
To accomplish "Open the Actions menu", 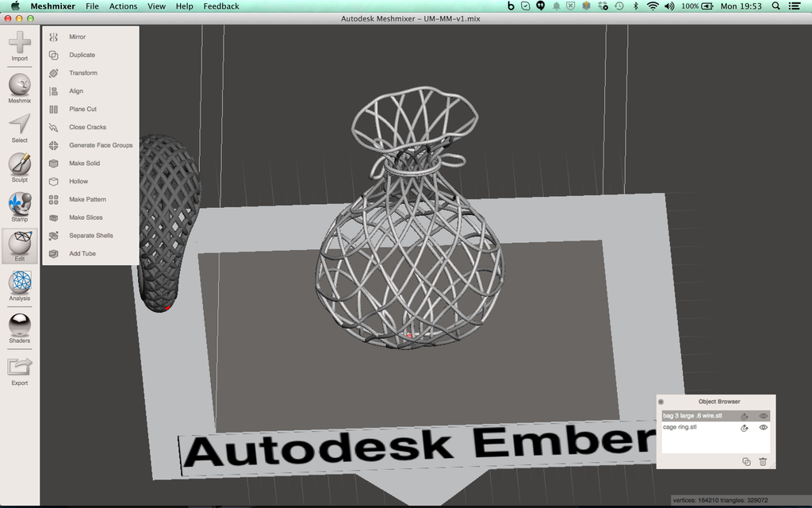I will pyautogui.click(x=123, y=6).
